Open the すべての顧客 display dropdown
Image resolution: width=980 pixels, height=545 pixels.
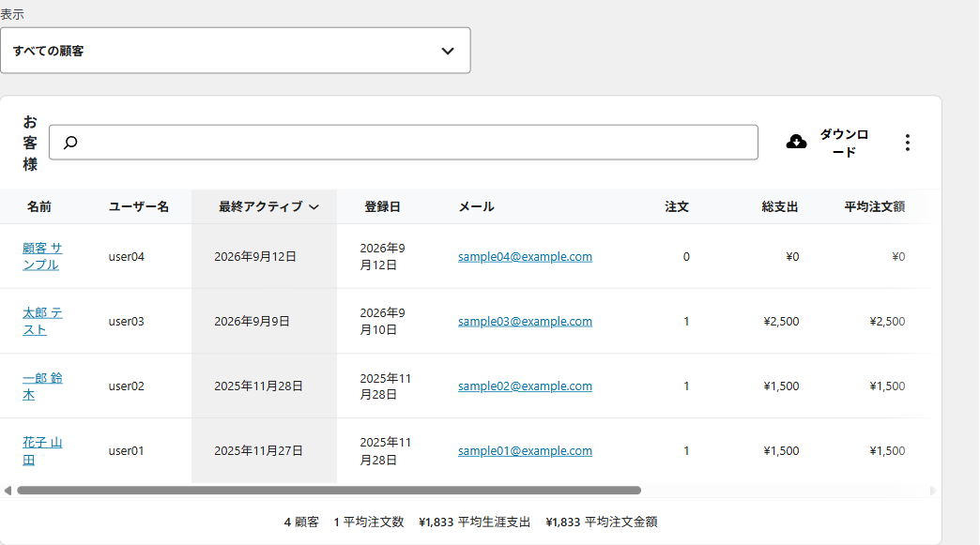click(x=235, y=51)
